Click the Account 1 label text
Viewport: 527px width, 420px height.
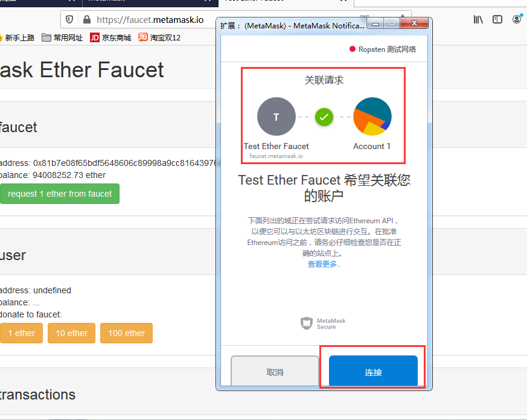pyautogui.click(x=372, y=146)
